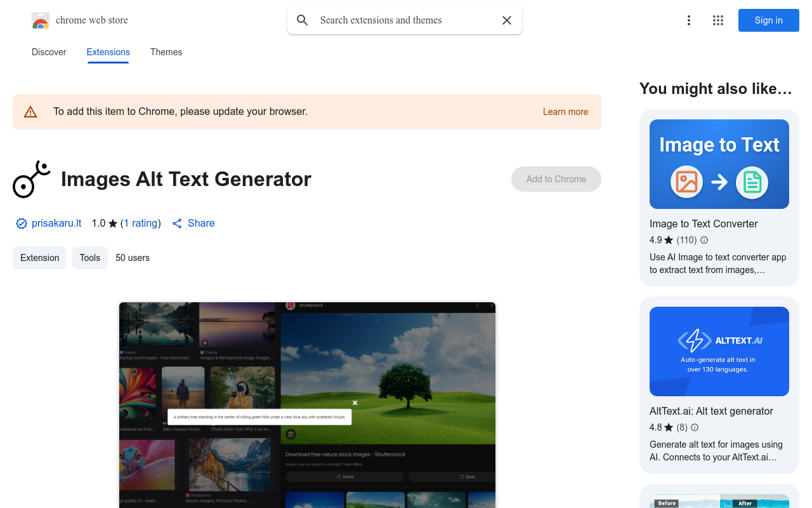Screen dimensions: 812x508
Task: Click the 4.9 star rating of Image to Text
Action: (x=661, y=240)
